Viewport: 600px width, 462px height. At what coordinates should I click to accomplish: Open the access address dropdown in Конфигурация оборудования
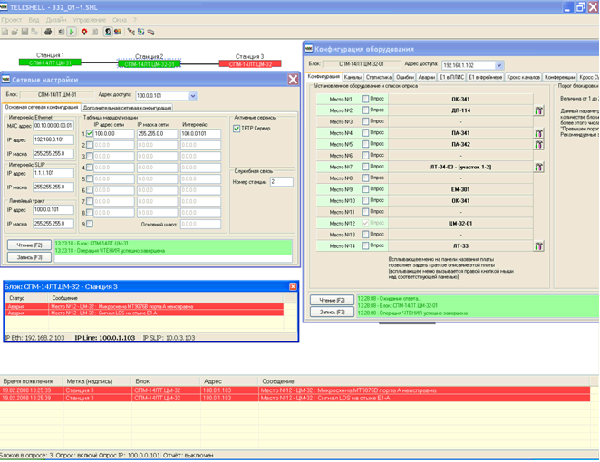click(x=499, y=65)
